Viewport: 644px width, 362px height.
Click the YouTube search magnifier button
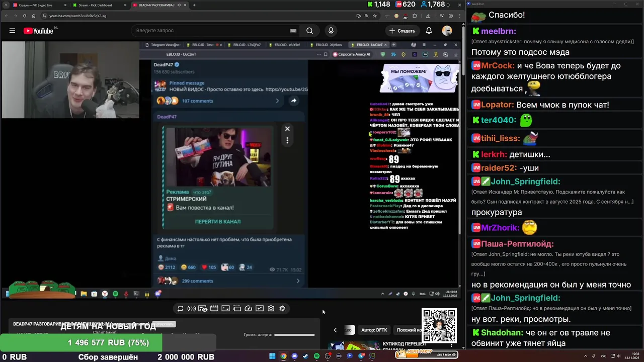[309, 31]
